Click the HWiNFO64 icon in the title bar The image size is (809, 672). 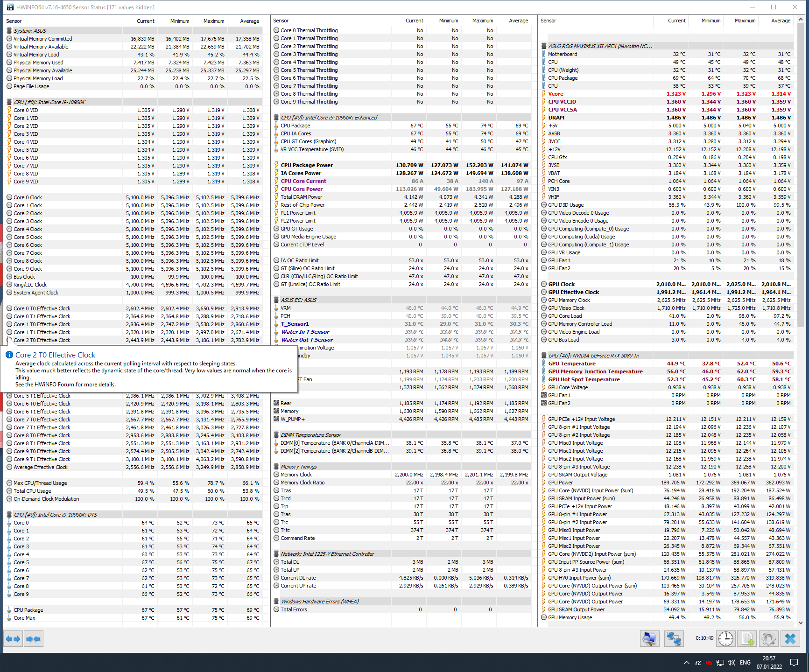tap(10, 7)
